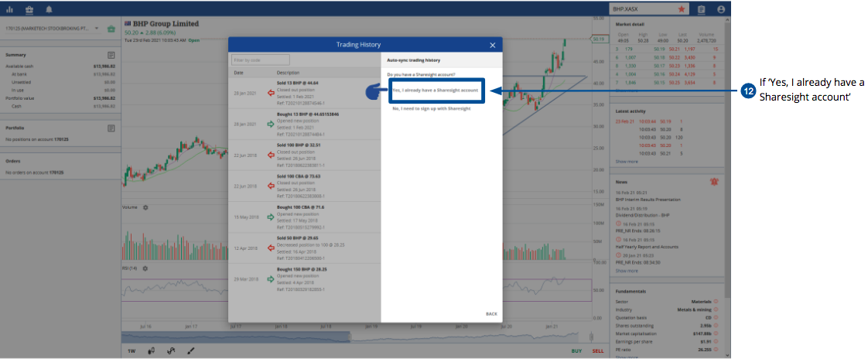Click the Filter by code input field
The height and width of the screenshot is (359, 868).
[x=261, y=60]
